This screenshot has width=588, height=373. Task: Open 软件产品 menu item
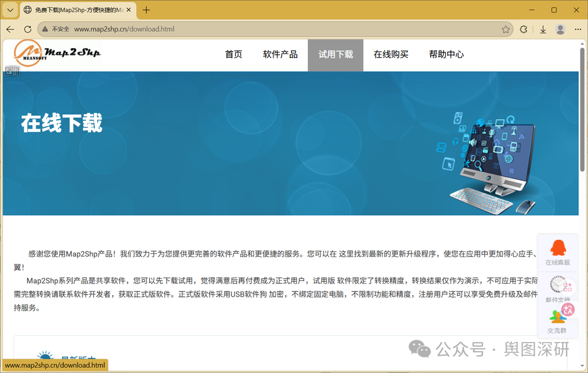click(280, 55)
